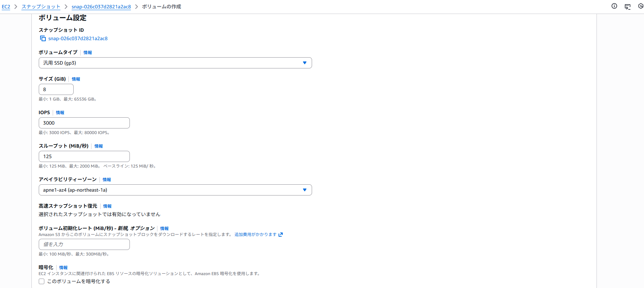
Task: Copy the snapshot ID with the copy icon
Action: point(43,38)
